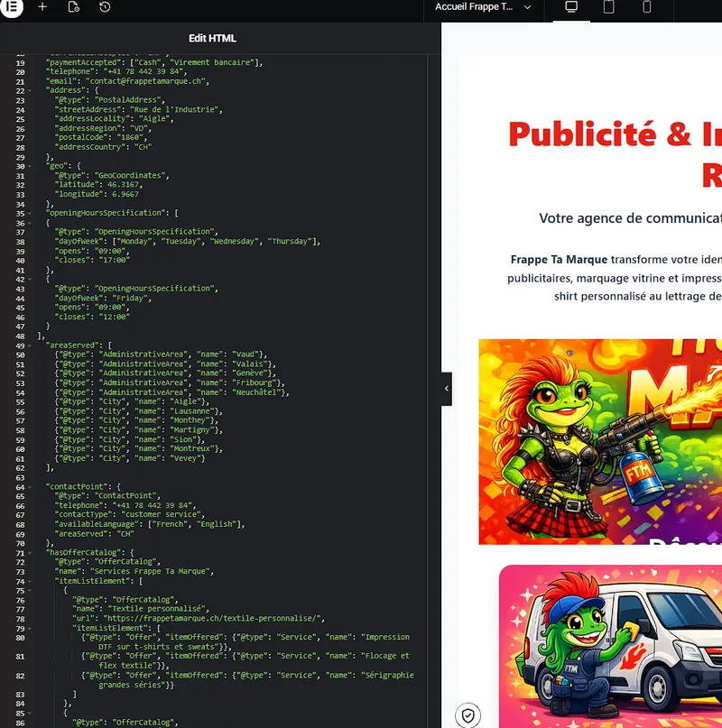Viewport: 722px width, 728px height.
Task: Collapse the editor panel with arrow handle
Action: click(446, 389)
